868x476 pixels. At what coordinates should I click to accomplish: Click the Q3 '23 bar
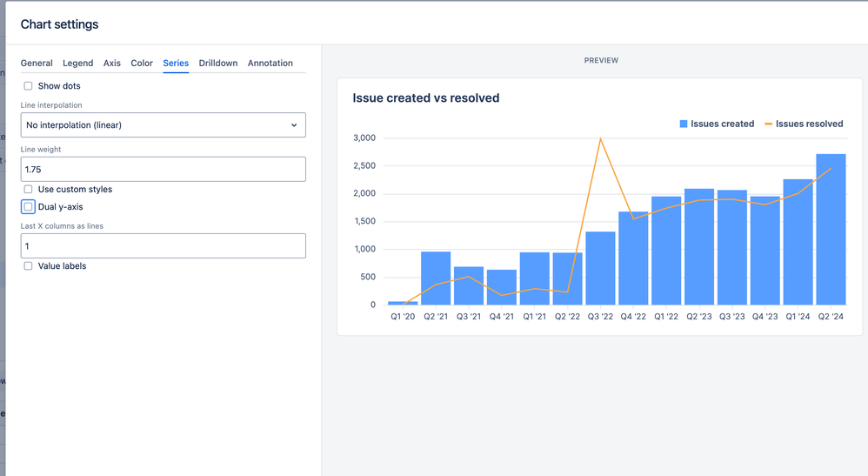(731, 248)
